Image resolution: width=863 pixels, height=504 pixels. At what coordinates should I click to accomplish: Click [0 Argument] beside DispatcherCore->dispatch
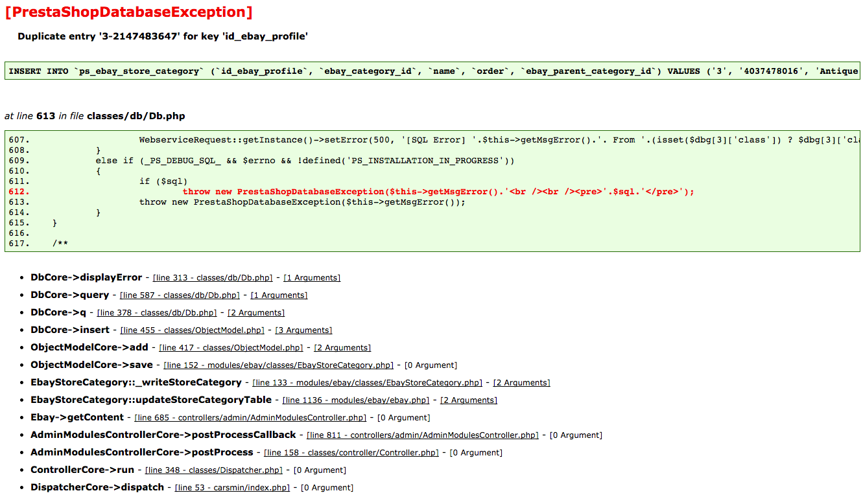tap(327, 488)
